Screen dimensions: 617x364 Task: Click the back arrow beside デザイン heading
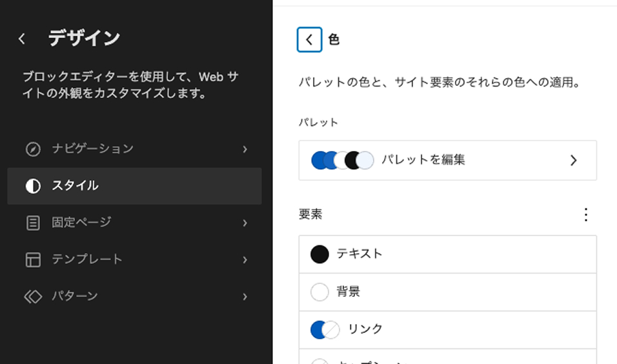[22, 39]
